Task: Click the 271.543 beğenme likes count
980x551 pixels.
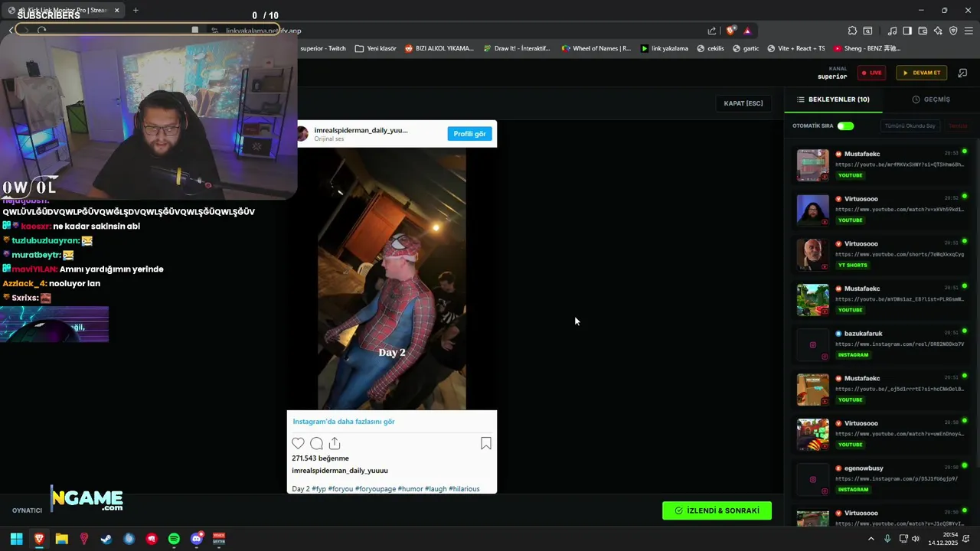Action: point(320,458)
